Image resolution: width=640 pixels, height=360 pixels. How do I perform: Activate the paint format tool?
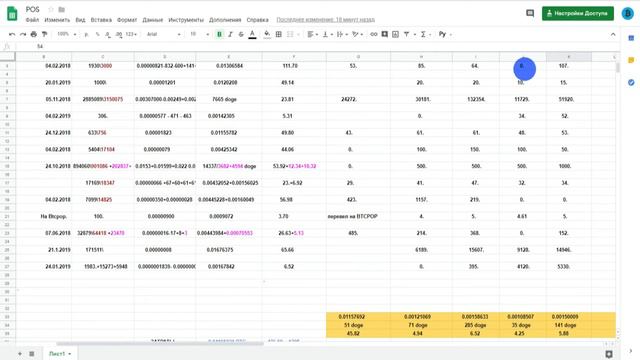[x=44, y=34]
